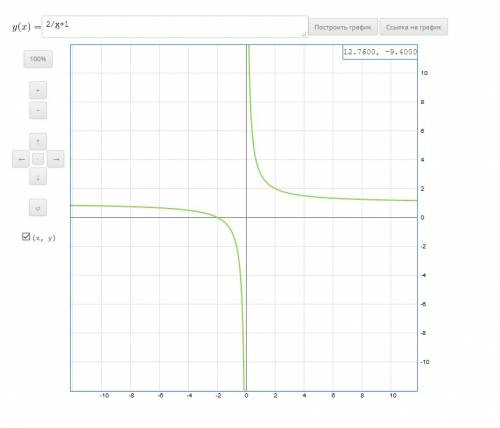500x428 pixels.
Task: Click the center button of the arrow pad
Action: (x=38, y=159)
